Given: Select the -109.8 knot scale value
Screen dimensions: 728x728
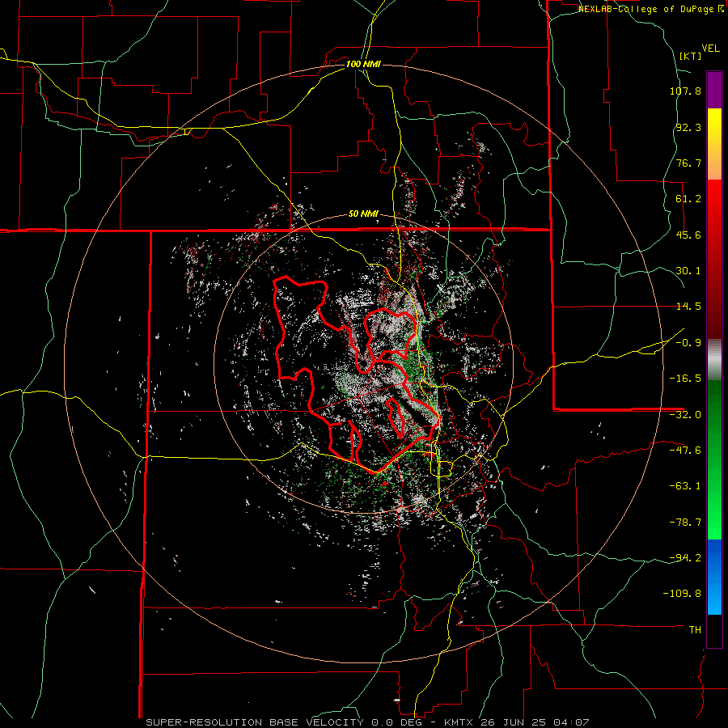Looking at the screenshot, I should 683,594.
